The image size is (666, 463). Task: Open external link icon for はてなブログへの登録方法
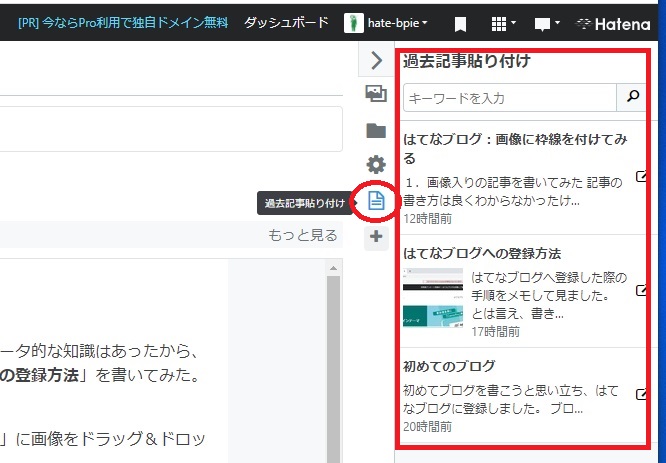pyautogui.click(x=641, y=290)
